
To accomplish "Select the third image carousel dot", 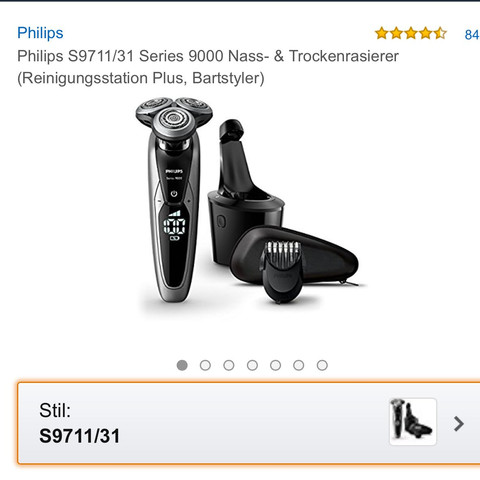I will coord(229,365).
